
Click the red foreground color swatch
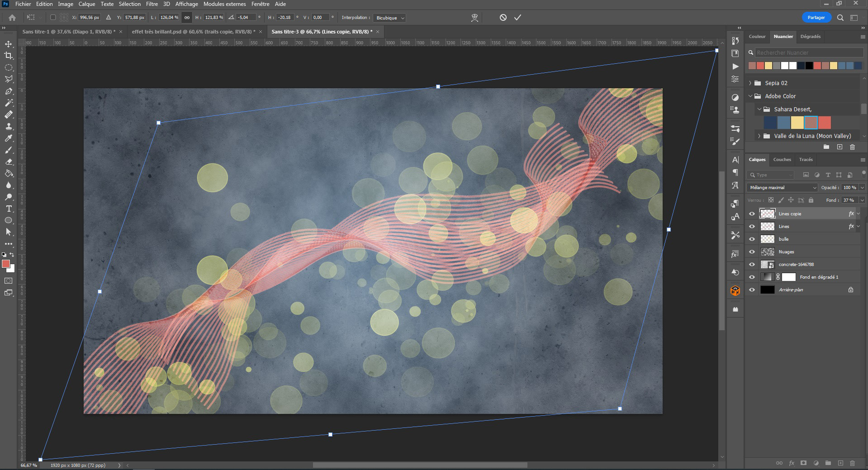tap(6, 264)
